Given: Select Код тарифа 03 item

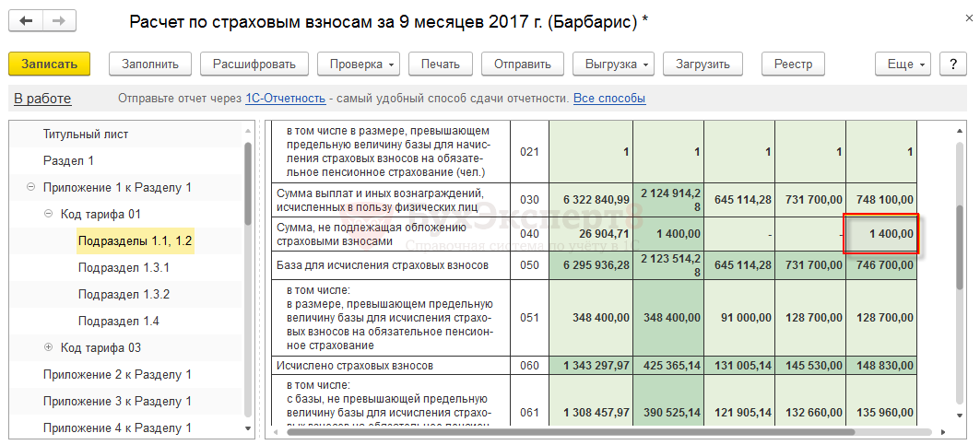Looking at the screenshot, I should pyautogui.click(x=100, y=347).
